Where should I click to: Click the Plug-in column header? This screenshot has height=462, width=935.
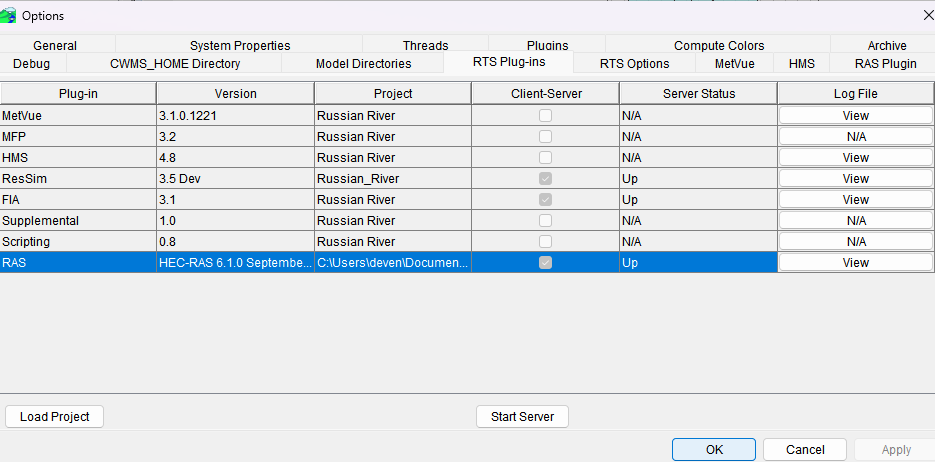(x=78, y=94)
